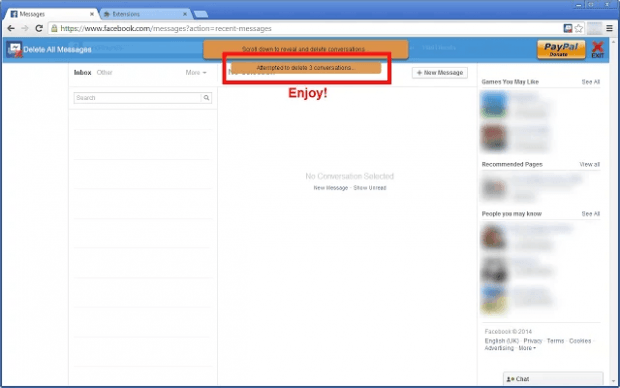
Task: Click the search magnifier icon in inbox
Action: (206, 98)
